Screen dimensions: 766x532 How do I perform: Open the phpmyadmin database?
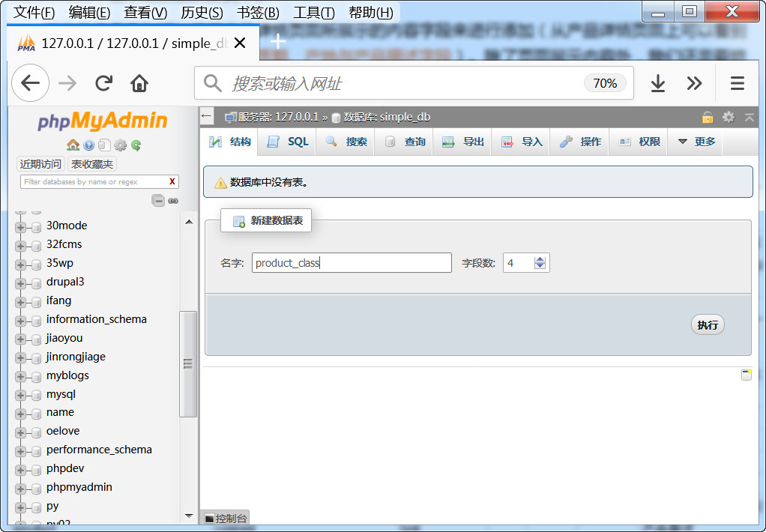(79, 487)
